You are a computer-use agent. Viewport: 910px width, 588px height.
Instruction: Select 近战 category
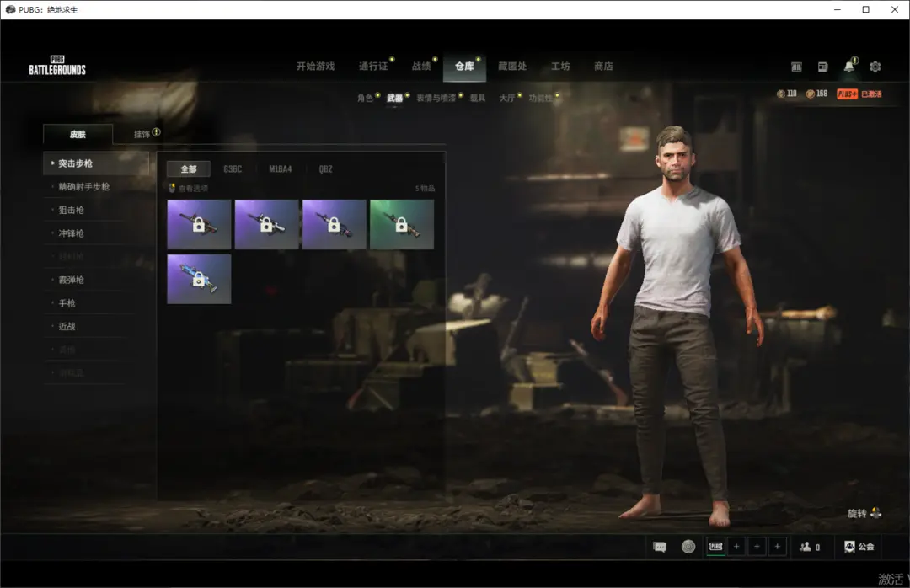[x=67, y=326]
